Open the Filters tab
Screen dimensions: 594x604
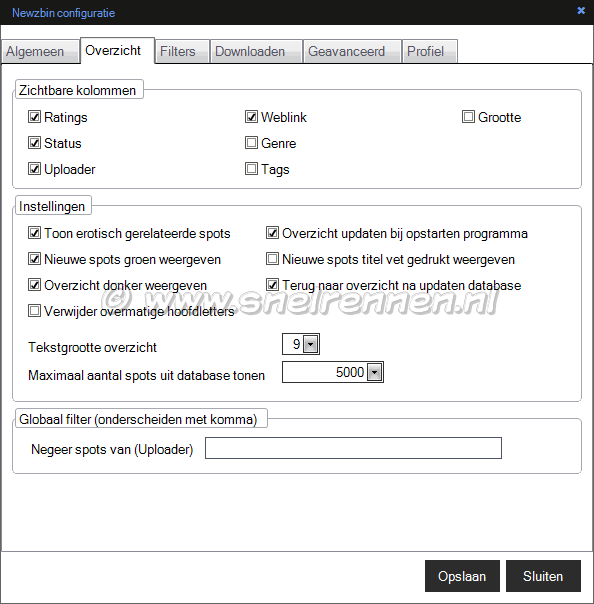point(182,51)
